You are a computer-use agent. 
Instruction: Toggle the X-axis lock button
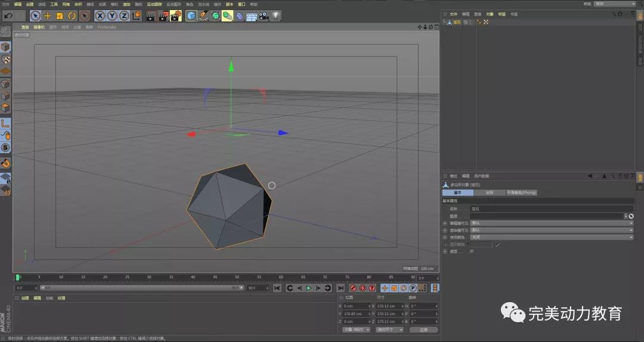tap(100, 16)
